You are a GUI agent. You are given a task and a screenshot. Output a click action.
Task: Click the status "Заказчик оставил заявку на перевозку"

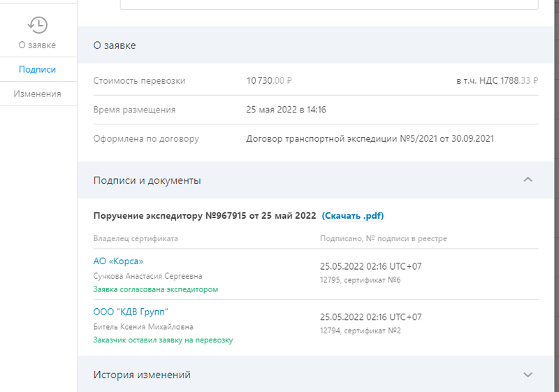click(x=163, y=340)
